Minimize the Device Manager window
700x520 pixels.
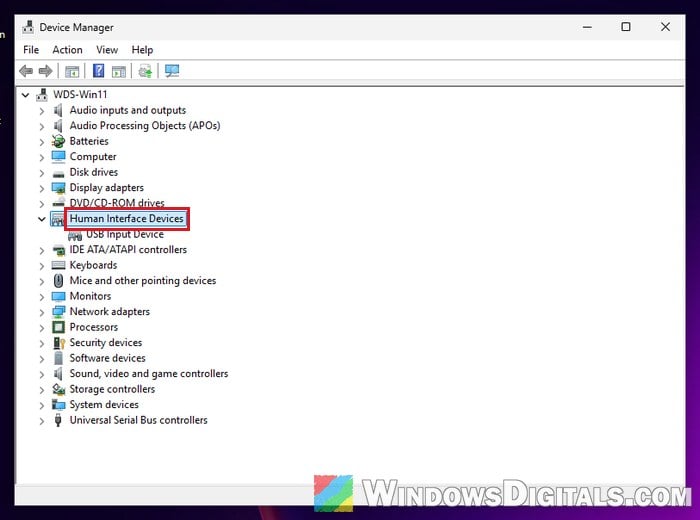click(588, 27)
